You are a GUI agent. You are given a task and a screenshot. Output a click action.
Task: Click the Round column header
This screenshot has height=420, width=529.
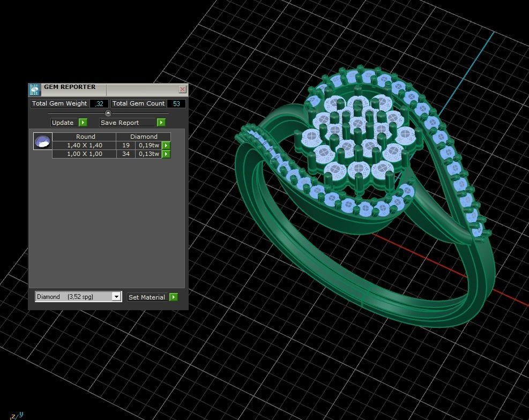[x=85, y=137]
